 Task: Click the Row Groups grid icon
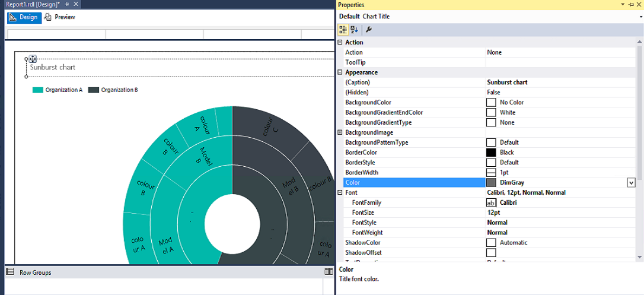(x=9, y=272)
